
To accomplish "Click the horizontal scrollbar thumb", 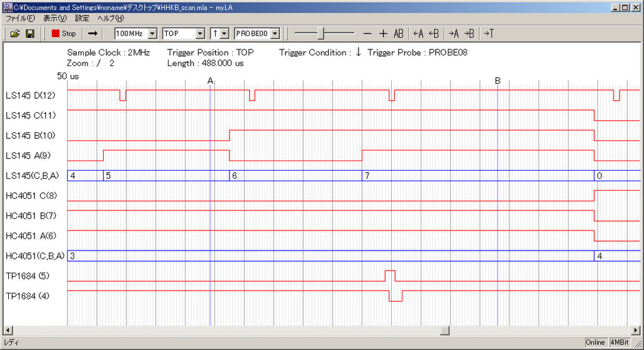I will click(445, 330).
